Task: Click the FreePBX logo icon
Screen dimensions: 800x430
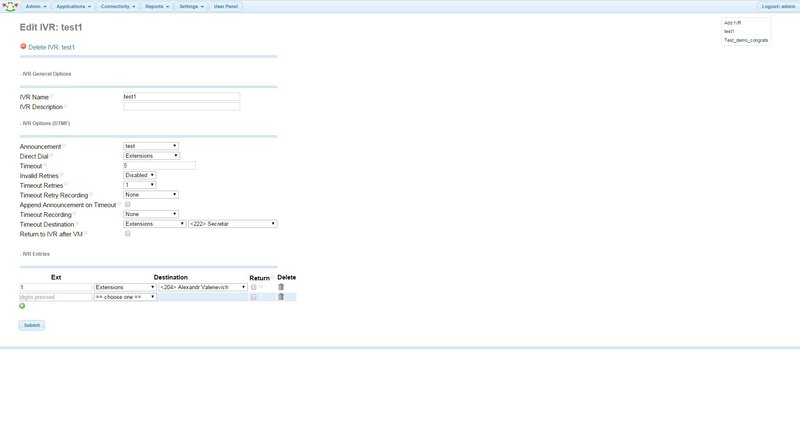Action: pyautogui.click(x=10, y=6)
